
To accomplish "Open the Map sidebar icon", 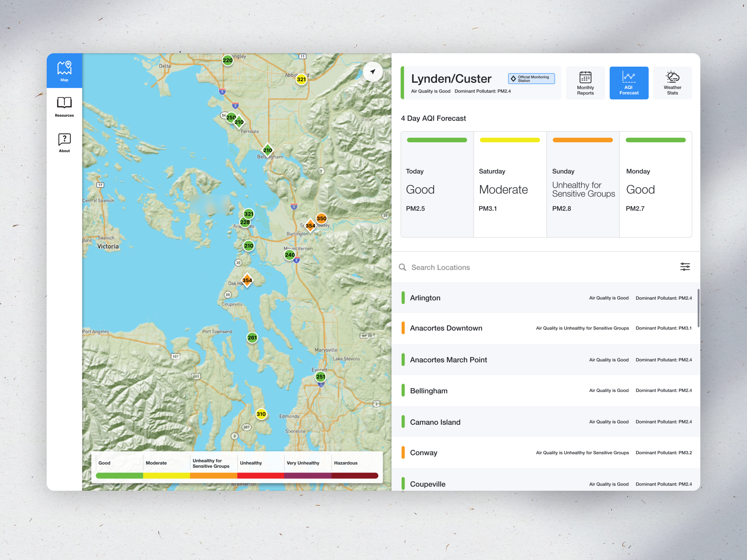I will click(64, 71).
